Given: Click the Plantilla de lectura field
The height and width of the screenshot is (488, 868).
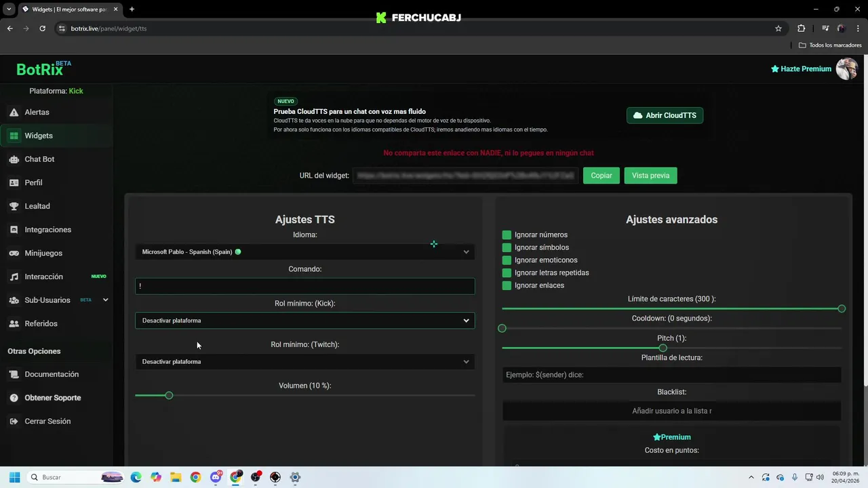Looking at the screenshot, I should (671, 375).
